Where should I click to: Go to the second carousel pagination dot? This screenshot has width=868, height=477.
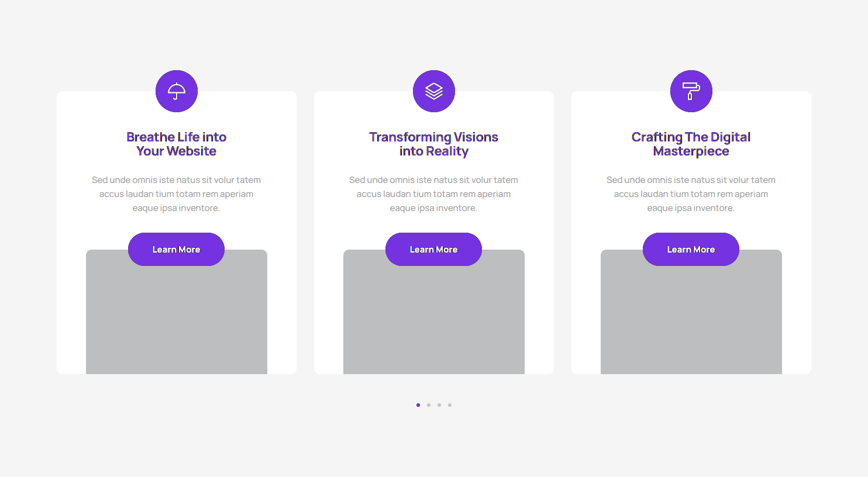pos(429,405)
